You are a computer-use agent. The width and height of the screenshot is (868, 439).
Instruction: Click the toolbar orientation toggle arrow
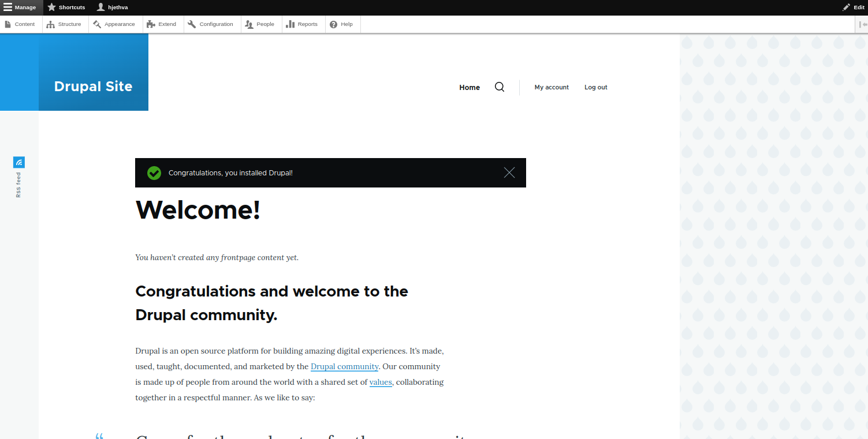coord(862,24)
